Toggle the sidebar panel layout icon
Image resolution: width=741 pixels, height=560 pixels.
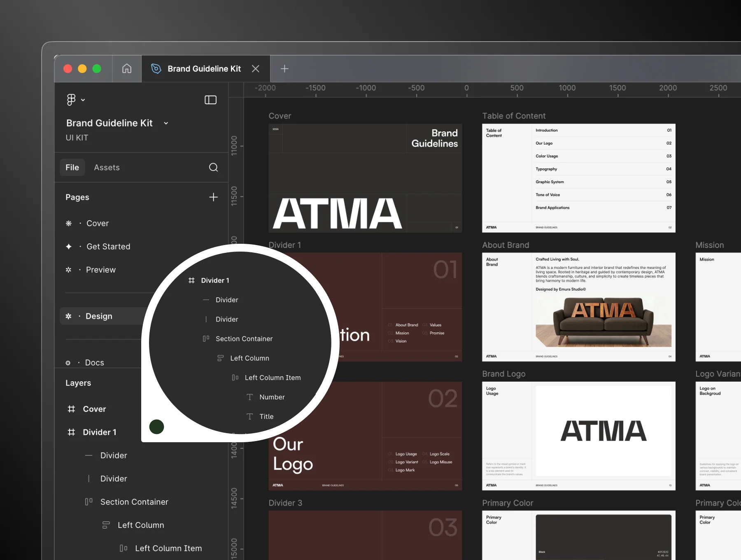(210, 100)
